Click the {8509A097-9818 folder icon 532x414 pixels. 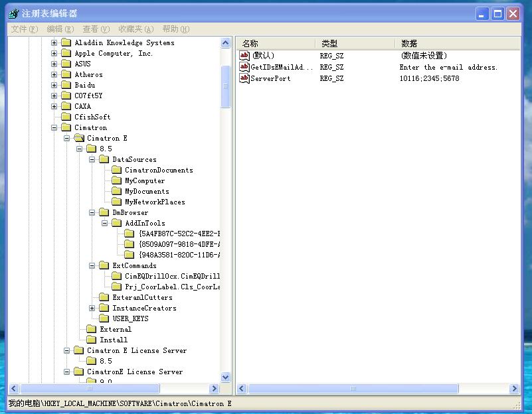pos(130,244)
